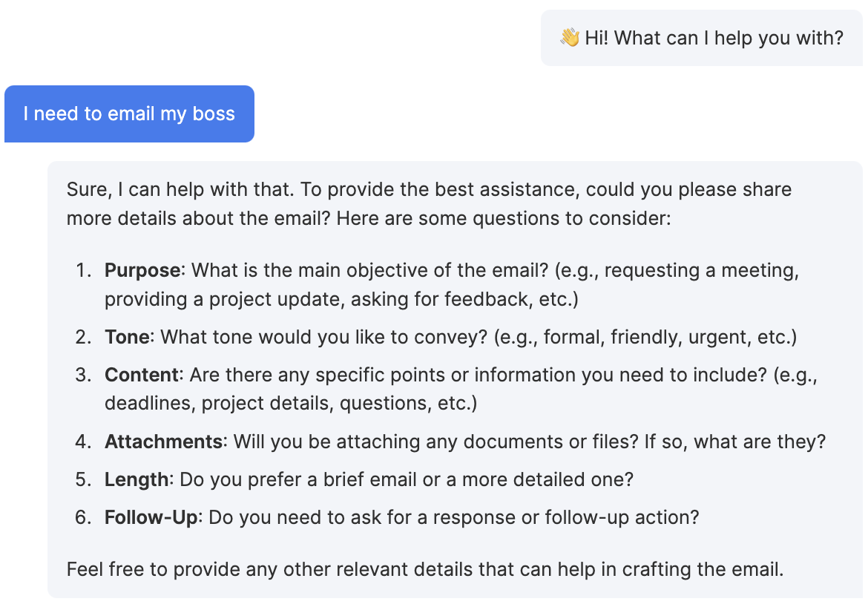The image size is (868, 610).
Task: Click the "formal, friendly, urgent" examples text
Action: click(x=647, y=337)
